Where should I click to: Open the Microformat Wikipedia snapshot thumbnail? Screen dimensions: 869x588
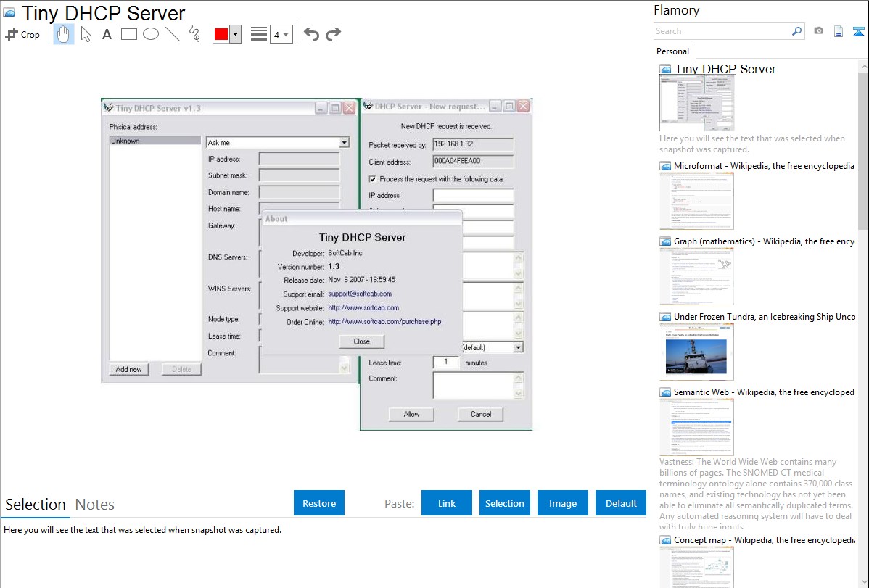(x=696, y=201)
